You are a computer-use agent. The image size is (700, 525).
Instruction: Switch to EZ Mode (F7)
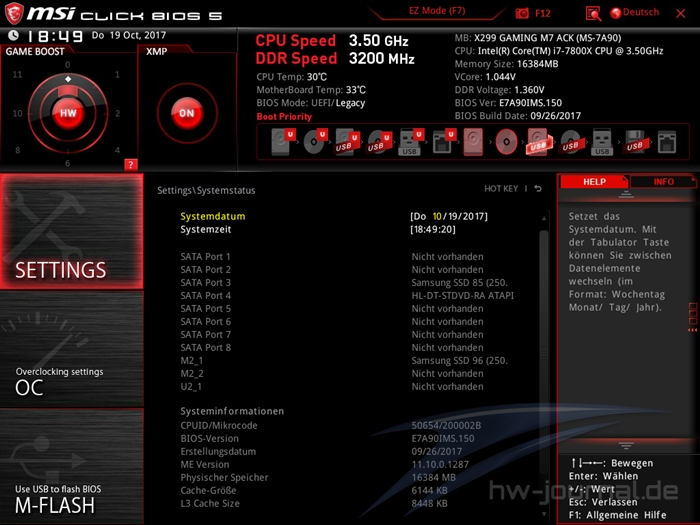[437, 11]
